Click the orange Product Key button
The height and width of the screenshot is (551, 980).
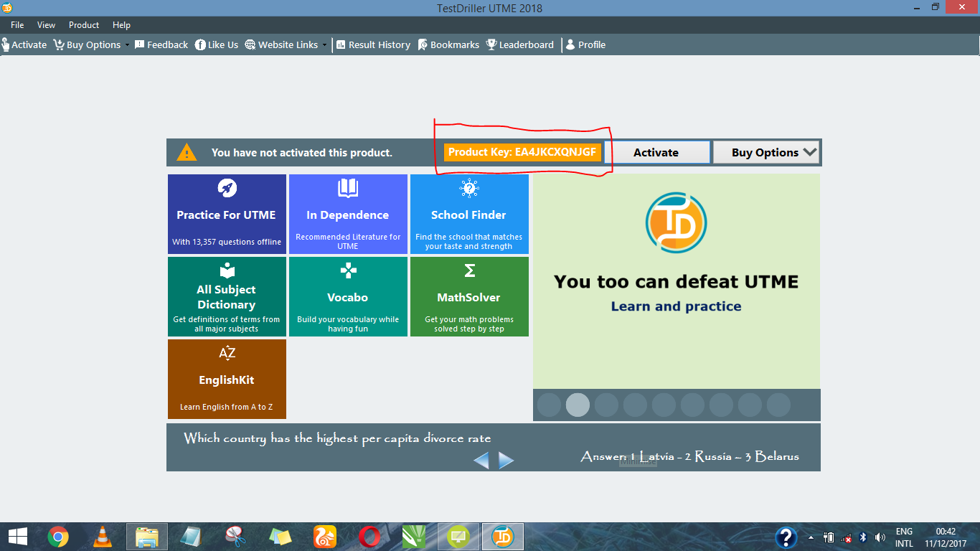tap(522, 152)
